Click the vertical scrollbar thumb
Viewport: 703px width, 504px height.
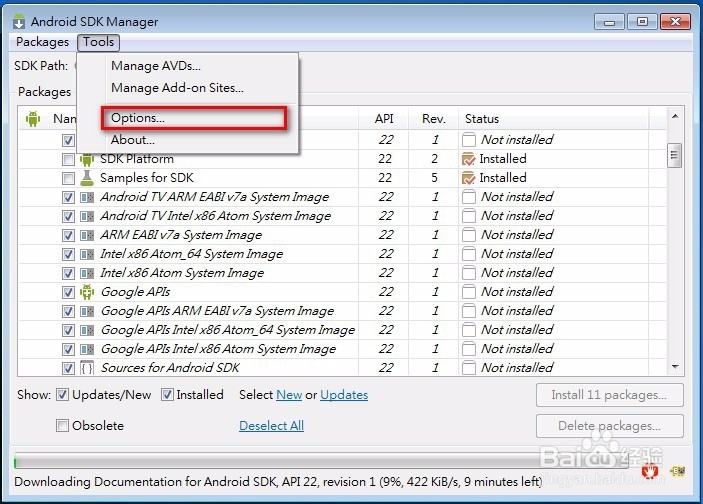pyautogui.click(x=674, y=156)
